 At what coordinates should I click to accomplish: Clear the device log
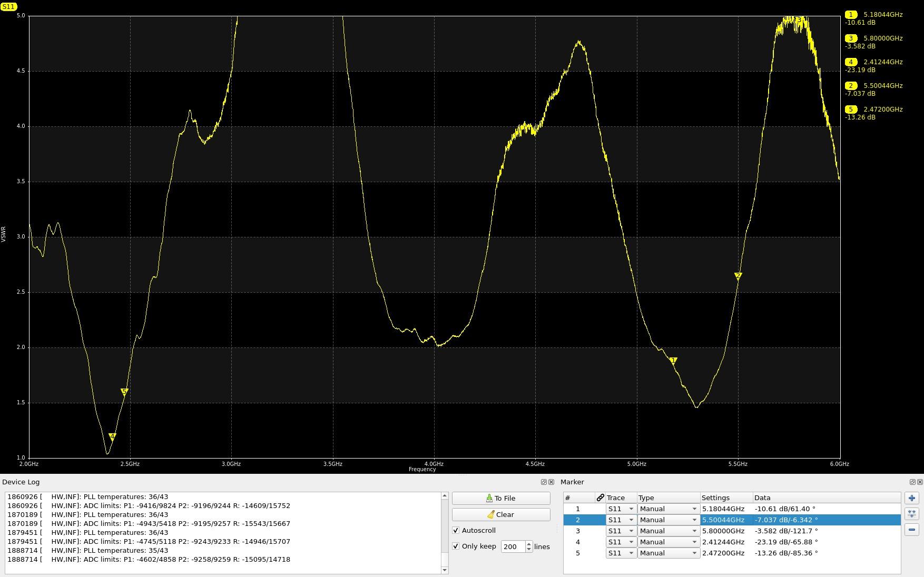[501, 514]
